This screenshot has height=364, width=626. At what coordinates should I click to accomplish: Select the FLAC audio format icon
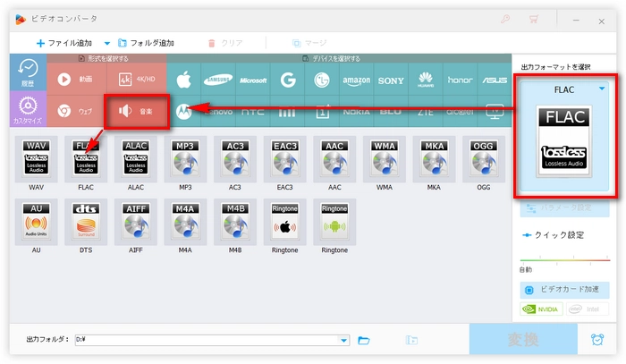tap(85, 159)
